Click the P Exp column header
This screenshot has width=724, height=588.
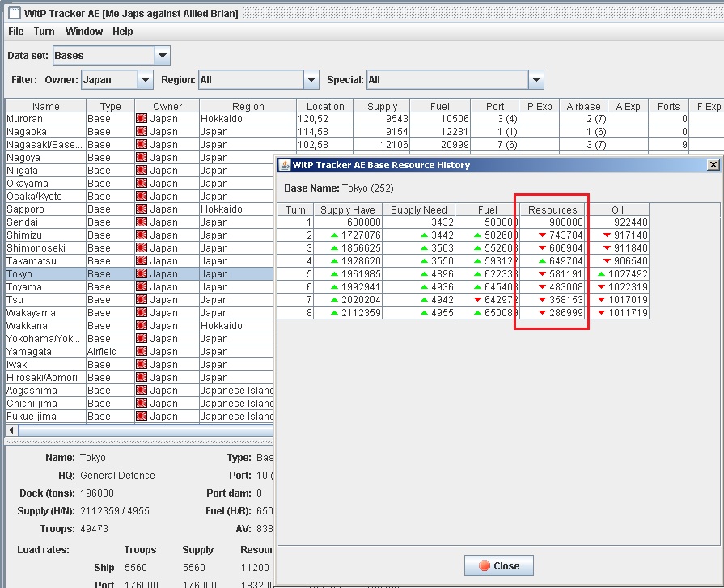pos(540,106)
